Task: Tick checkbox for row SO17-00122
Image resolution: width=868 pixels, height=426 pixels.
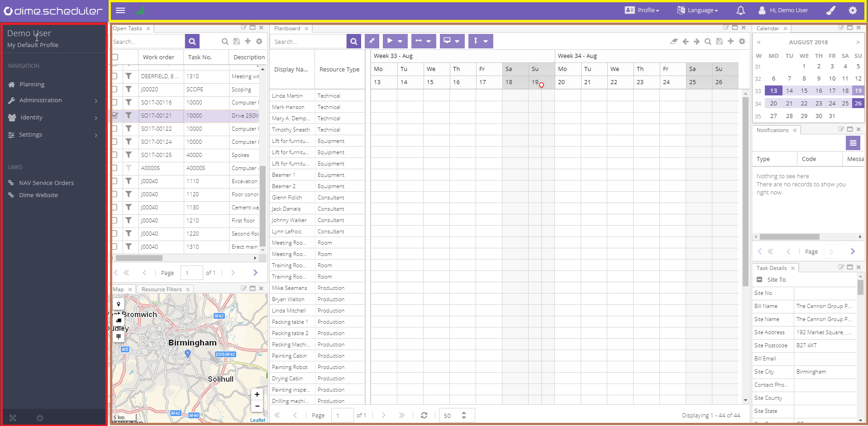Action: [x=114, y=128]
